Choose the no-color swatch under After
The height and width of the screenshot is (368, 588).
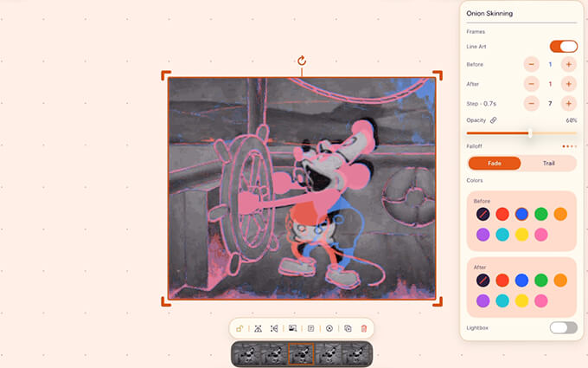[483, 281]
